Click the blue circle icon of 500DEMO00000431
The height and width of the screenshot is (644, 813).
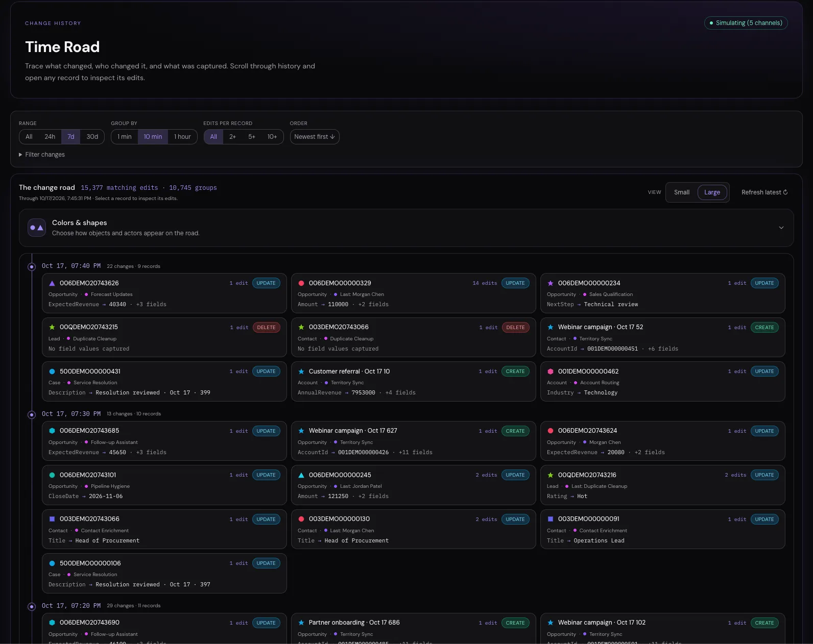(x=52, y=371)
